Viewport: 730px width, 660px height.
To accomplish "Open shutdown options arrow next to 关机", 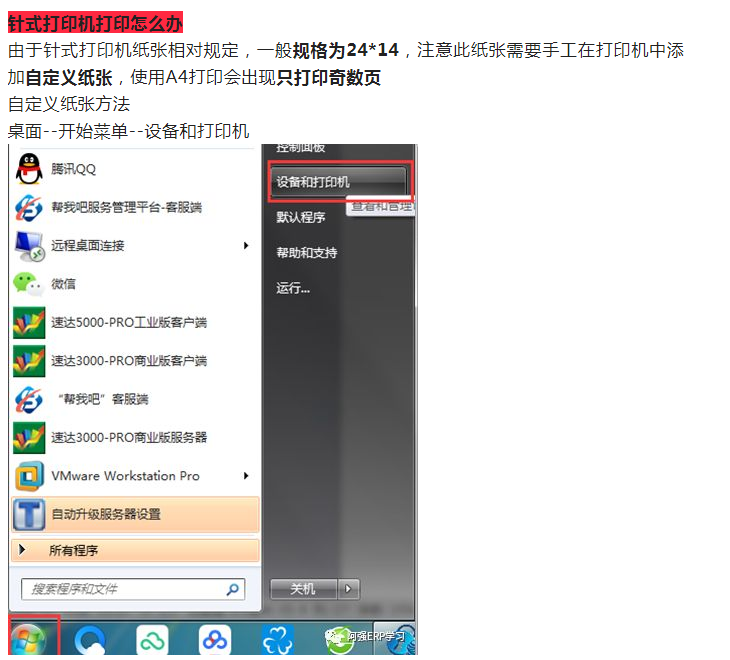I will click(349, 589).
